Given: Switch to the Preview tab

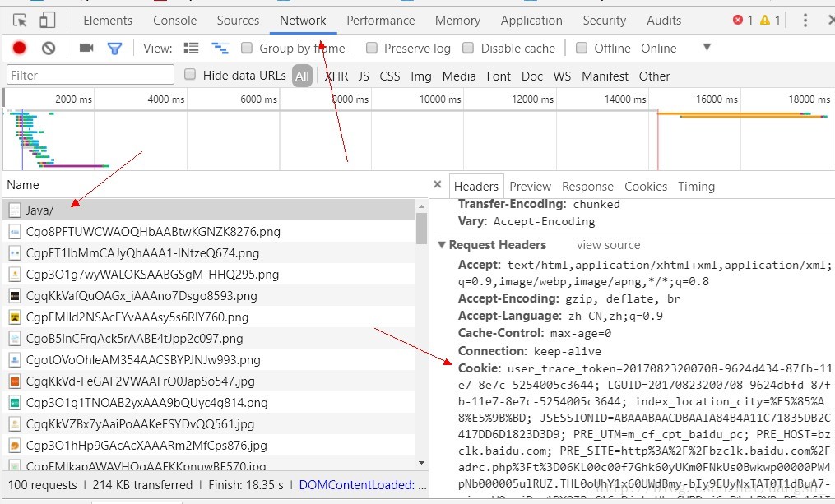Looking at the screenshot, I should point(530,187).
